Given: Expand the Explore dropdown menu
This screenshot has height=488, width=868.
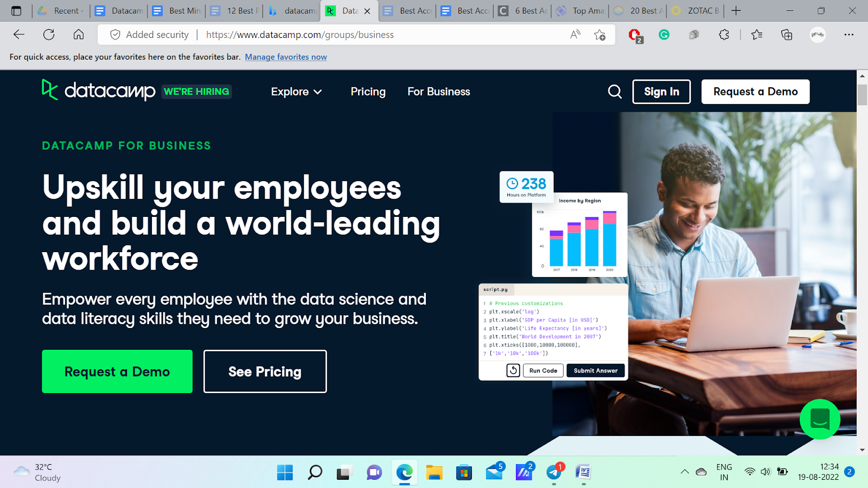Looking at the screenshot, I should [296, 92].
